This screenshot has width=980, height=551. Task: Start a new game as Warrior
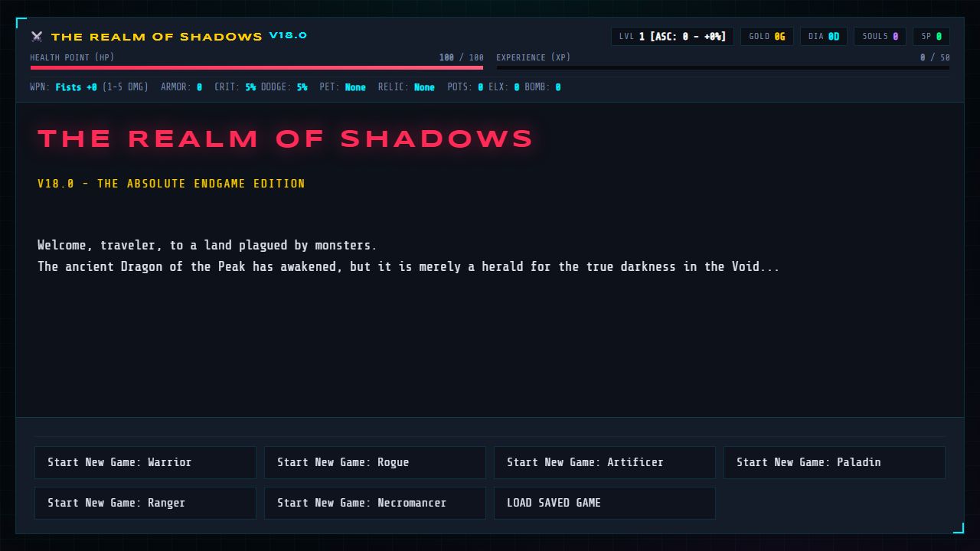(x=145, y=462)
